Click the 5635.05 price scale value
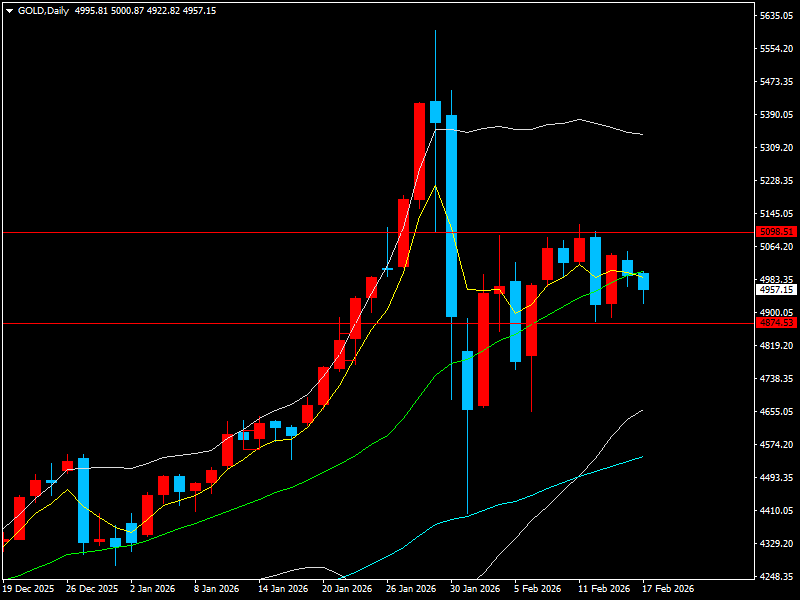The image size is (800, 600). pos(777,16)
